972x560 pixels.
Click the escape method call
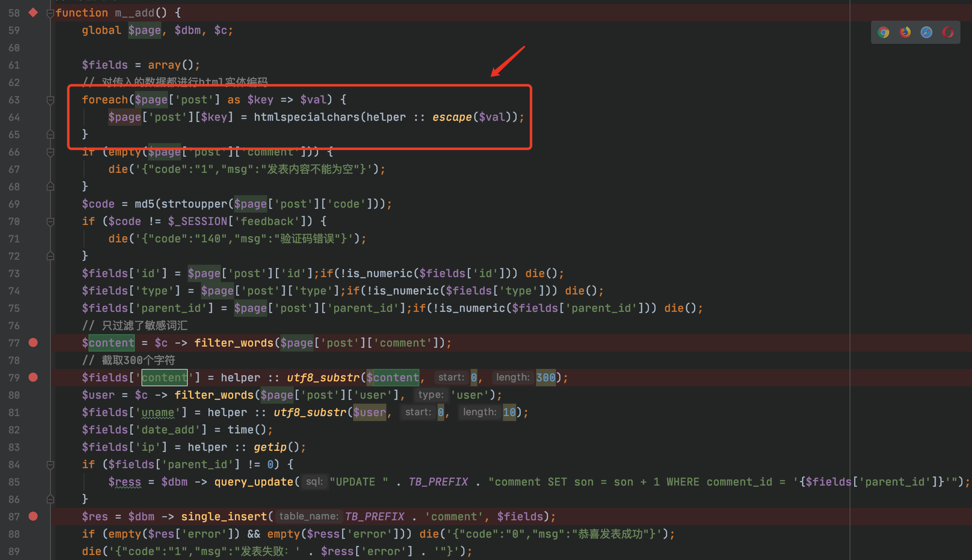click(x=452, y=117)
